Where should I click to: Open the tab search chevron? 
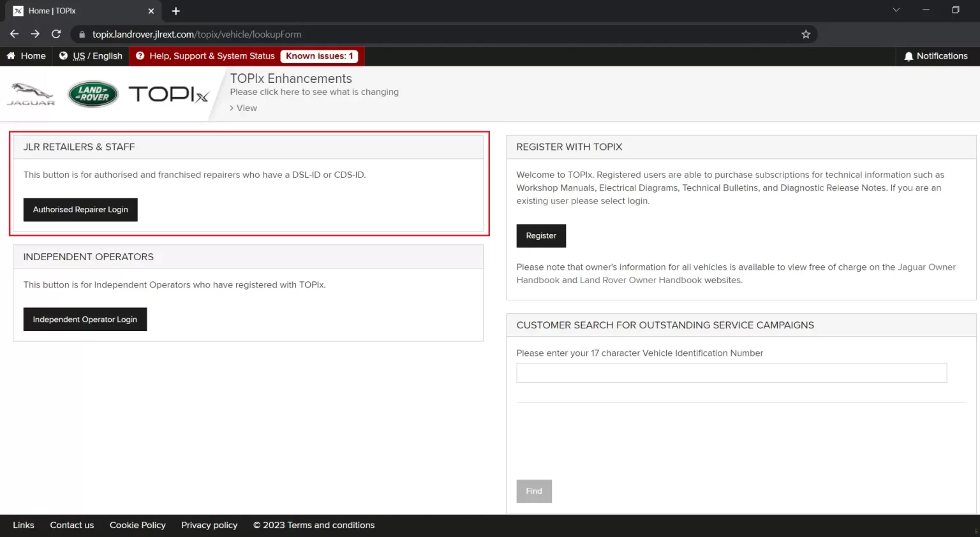pyautogui.click(x=896, y=10)
